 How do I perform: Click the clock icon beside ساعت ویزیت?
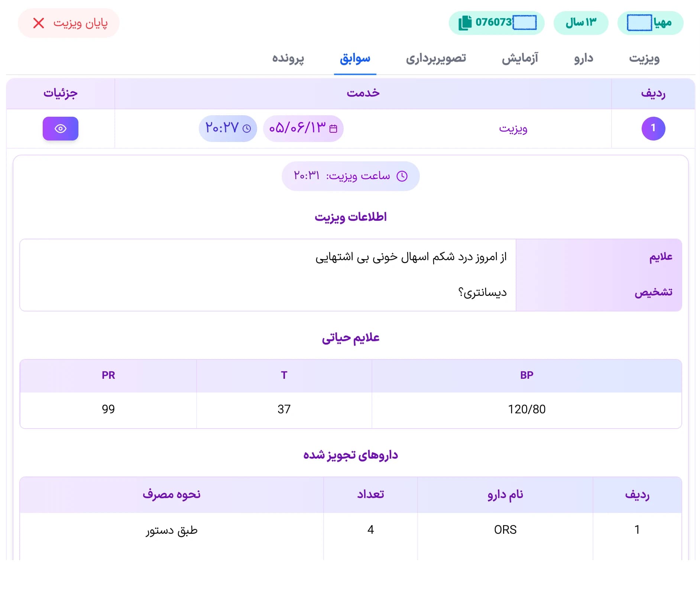coord(402,176)
